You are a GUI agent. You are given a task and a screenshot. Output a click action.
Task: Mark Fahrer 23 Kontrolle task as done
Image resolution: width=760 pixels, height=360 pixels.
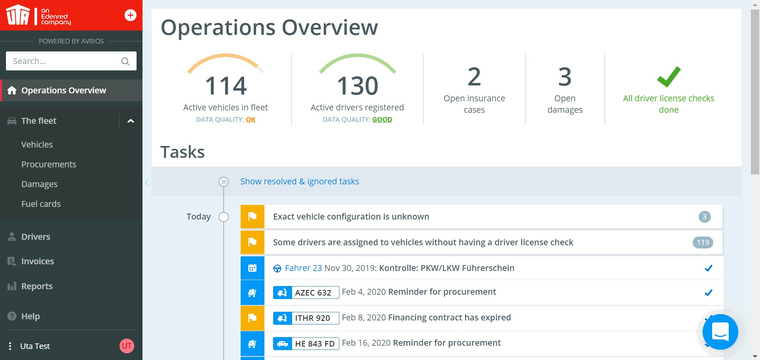(709, 268)
